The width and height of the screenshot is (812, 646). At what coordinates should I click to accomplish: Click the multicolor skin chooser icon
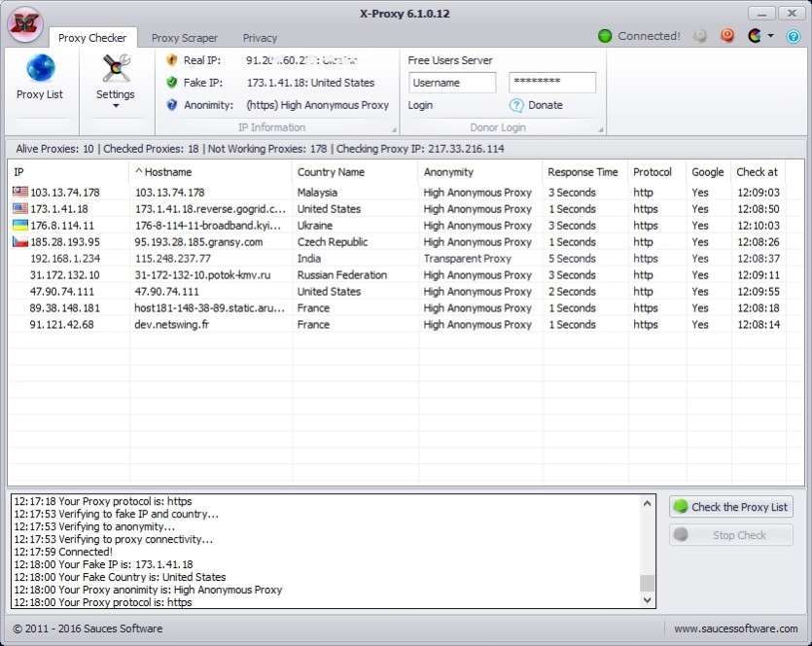pos(755,36)
